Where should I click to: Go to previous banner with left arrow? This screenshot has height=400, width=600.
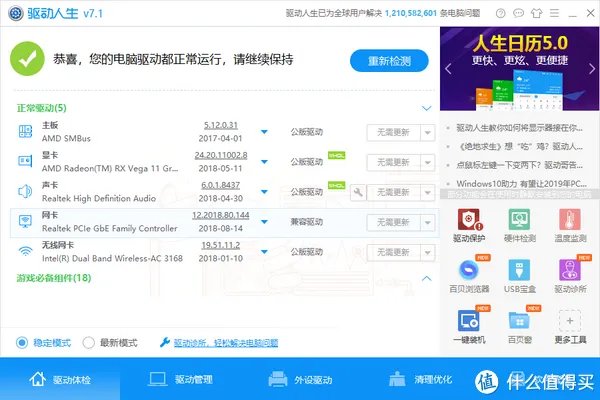tap(448, 69)
